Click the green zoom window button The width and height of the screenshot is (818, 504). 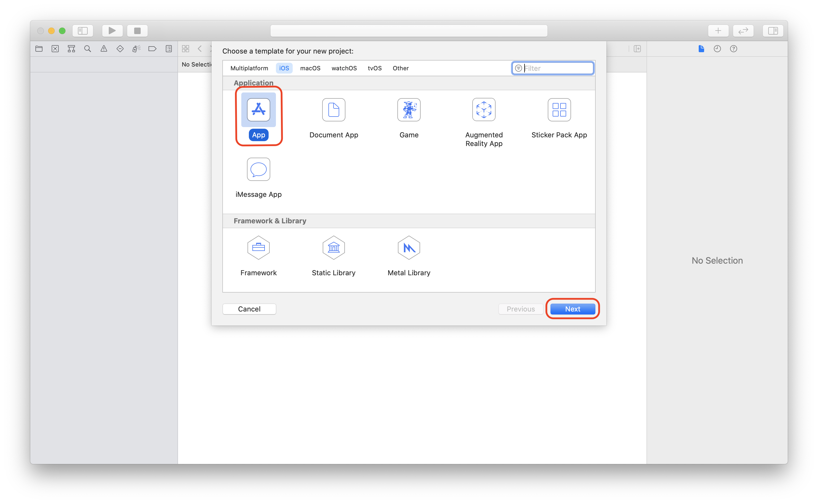(x=62, y=31)
